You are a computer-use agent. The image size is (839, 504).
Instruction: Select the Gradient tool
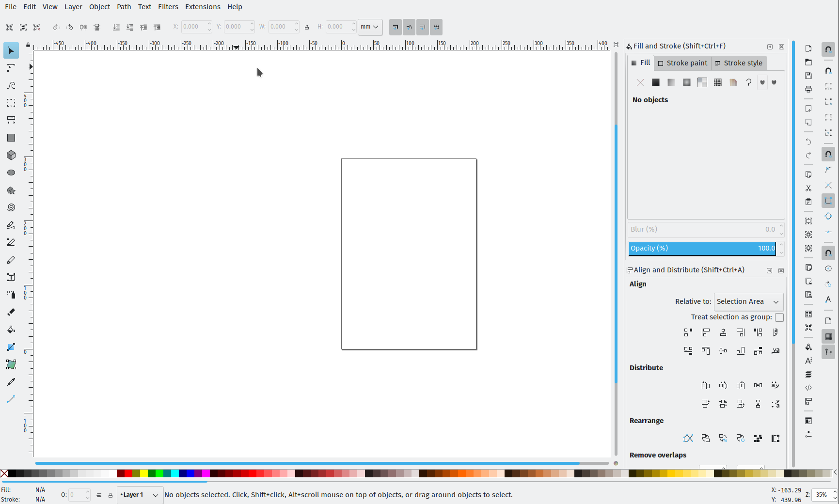tap(11, 347)
